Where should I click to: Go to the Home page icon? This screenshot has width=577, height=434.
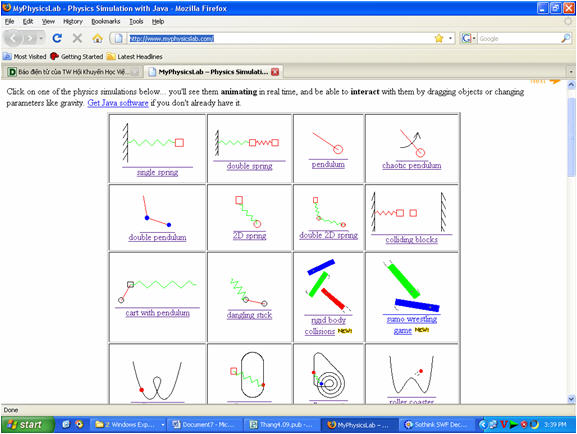click(98, 38)
